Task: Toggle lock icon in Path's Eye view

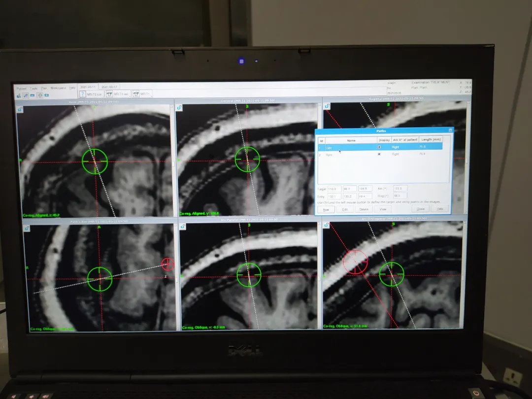Action: point(27,229)
